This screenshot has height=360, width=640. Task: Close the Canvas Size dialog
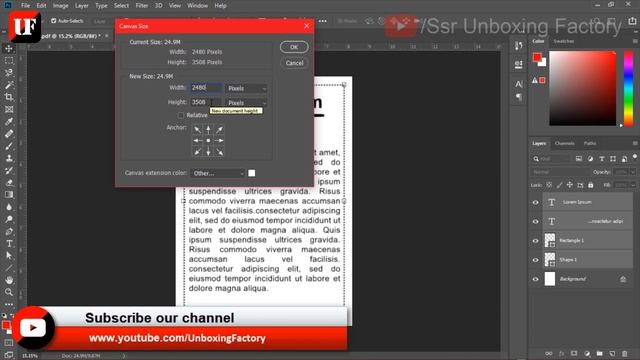click(x=307, y=26)
